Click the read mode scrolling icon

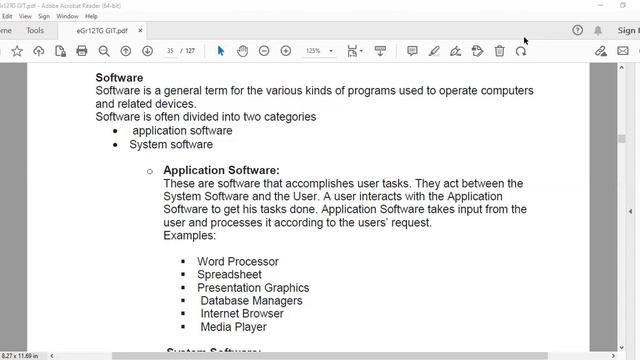click(x=380, y=51)
